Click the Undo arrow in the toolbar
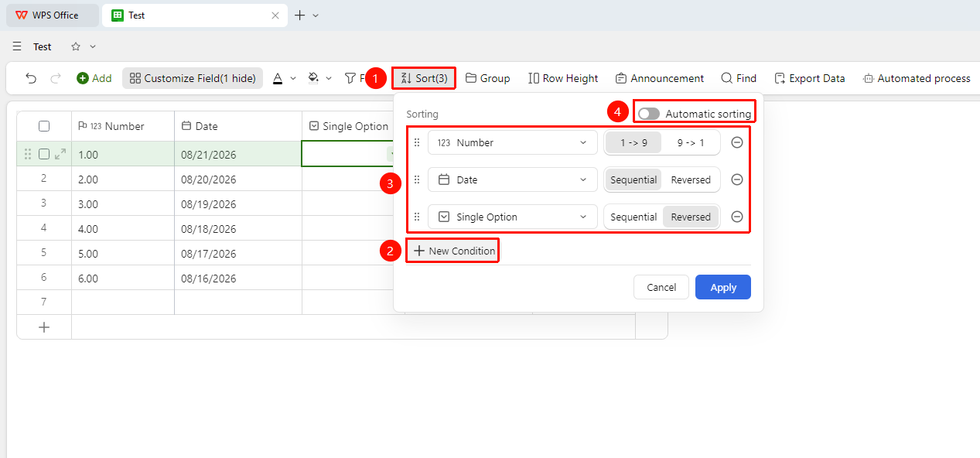Screen dimensions: 980x458 coord(31,78)
